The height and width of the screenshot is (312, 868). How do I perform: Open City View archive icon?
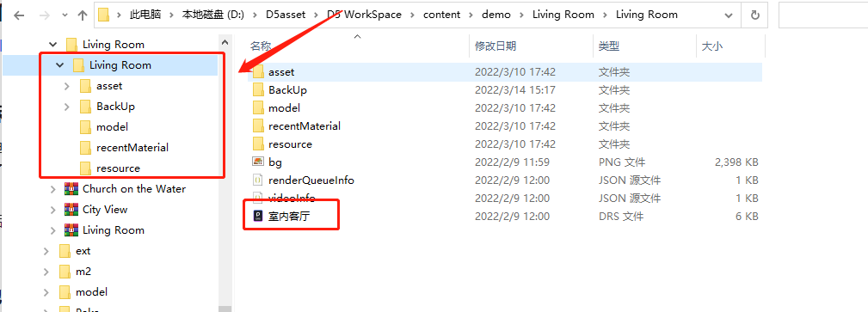tap(71, 210)
